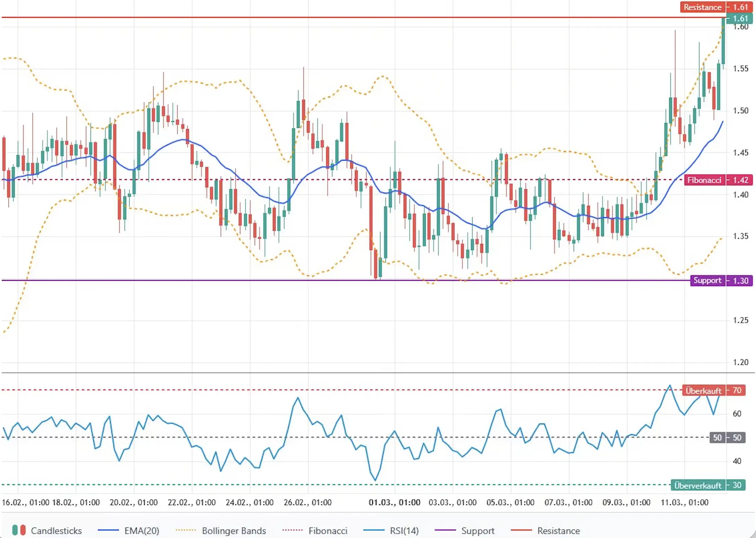The width and height of the screenshot is (756, 538).
Task: Toggle EMA(20) legend entry
Action: pyautogui.click(x=141, y=531)
